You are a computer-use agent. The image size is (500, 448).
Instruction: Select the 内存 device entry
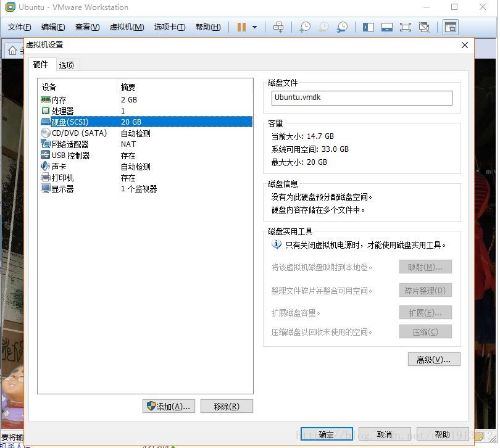(x=58, y=99)
